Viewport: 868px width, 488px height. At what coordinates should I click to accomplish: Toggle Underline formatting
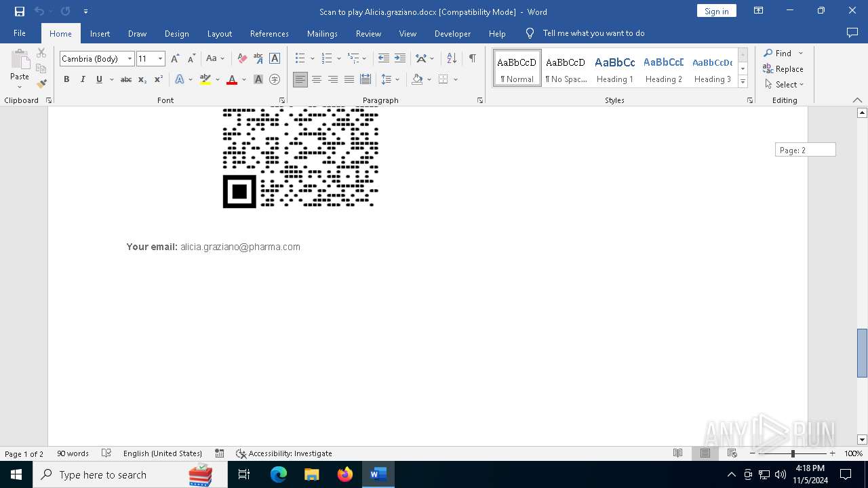pyautogui.click(x=99, y=79)
